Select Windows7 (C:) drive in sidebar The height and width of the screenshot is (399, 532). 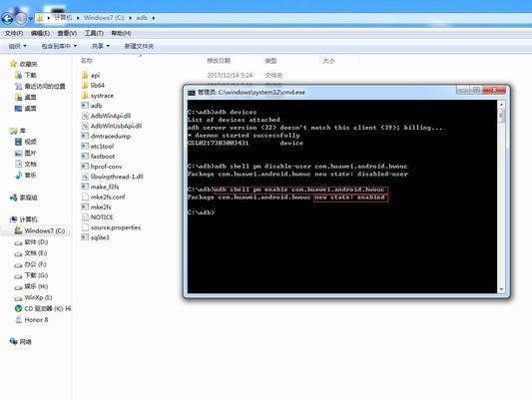coord(40,230)
